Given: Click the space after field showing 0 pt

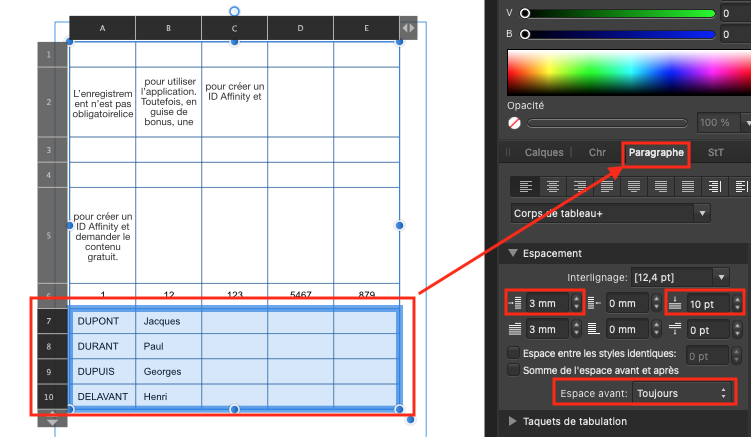Looking at the screenshot, I should (708, 330).
